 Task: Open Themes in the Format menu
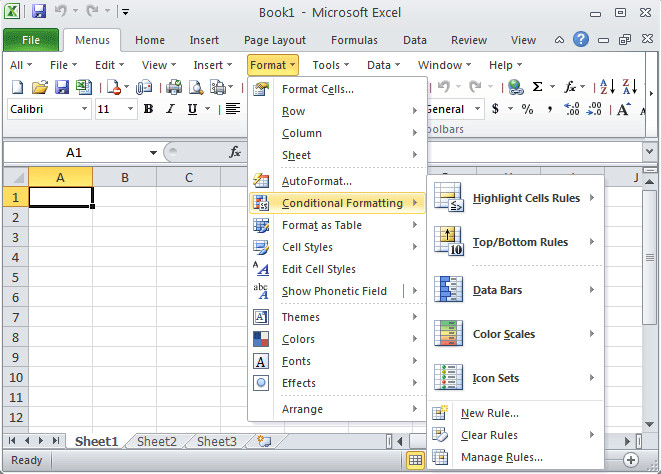[338, 317]
